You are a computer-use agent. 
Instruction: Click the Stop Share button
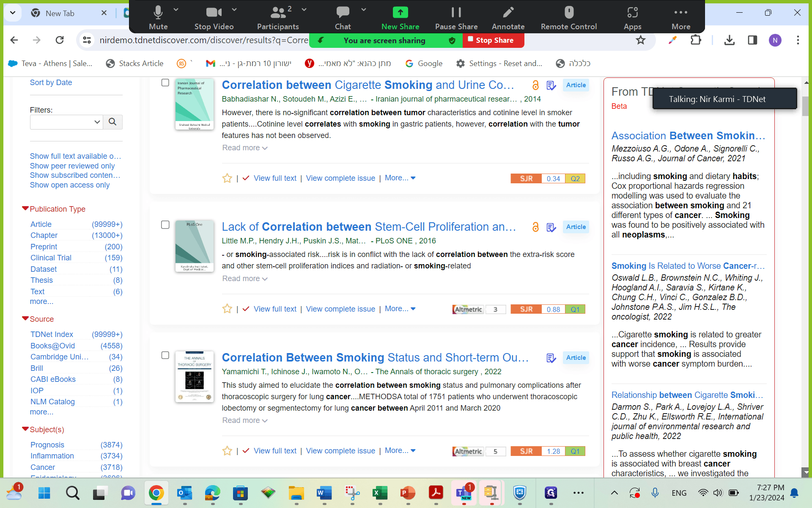494,40
